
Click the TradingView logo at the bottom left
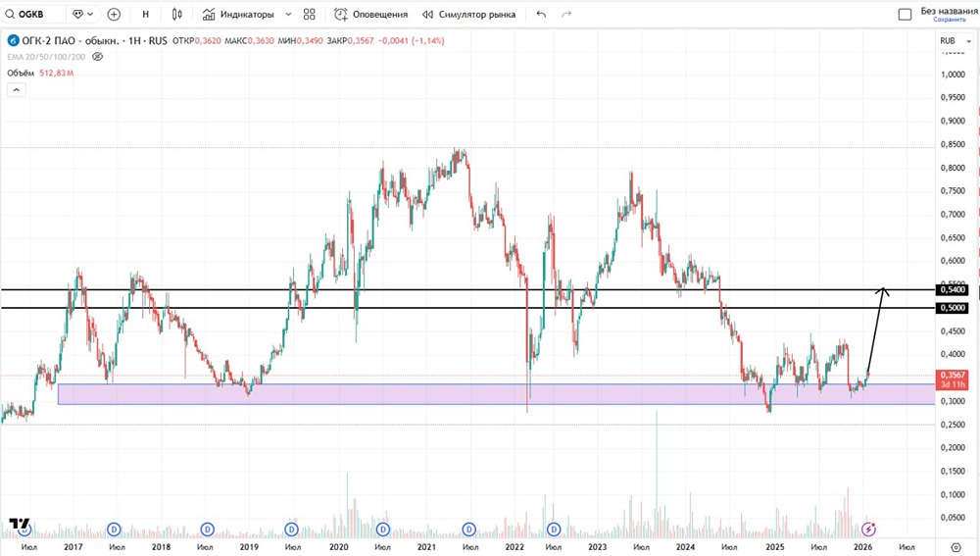coord(20,526)
